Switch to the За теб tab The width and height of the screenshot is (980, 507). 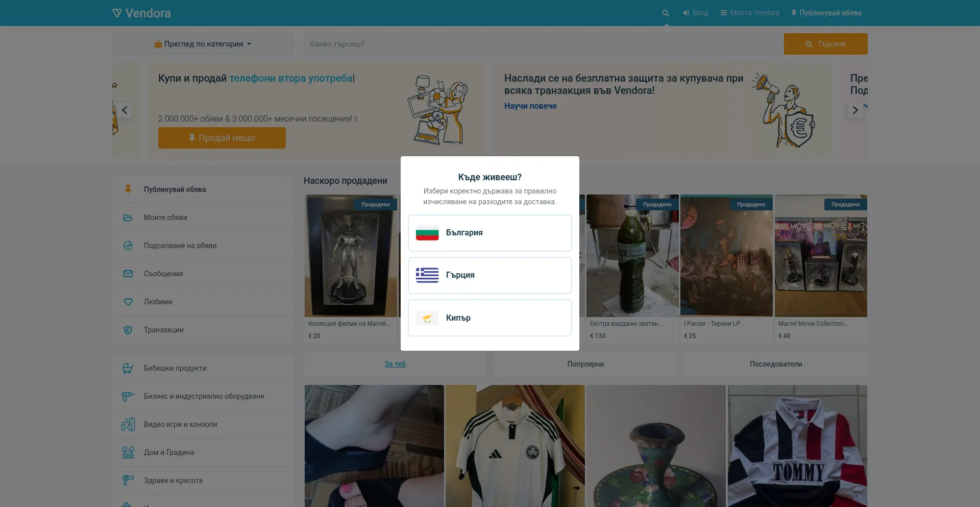coord(395,364)
